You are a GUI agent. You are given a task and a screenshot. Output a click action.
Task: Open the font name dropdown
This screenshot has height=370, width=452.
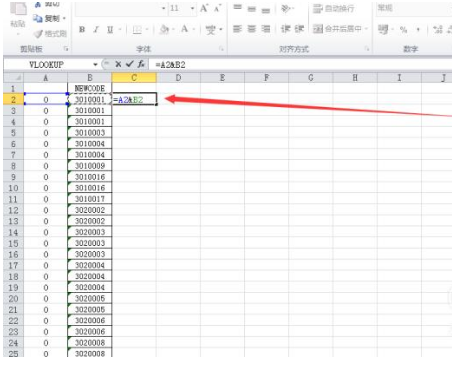coord(163,8)
